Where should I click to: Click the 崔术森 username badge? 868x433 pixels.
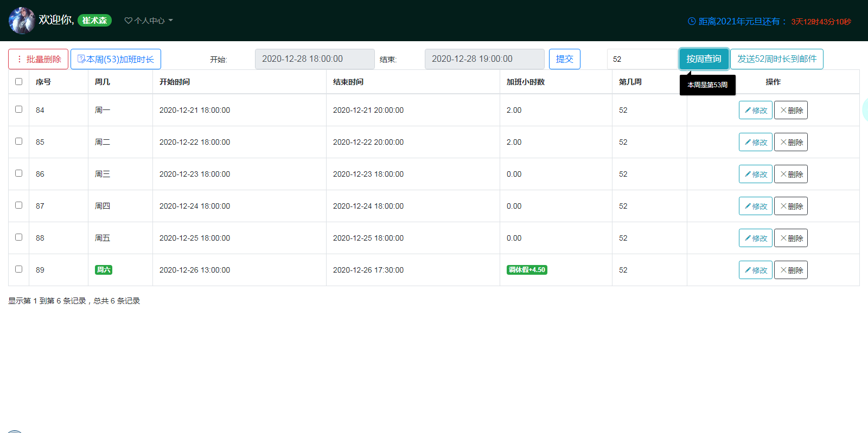(94, 21)
